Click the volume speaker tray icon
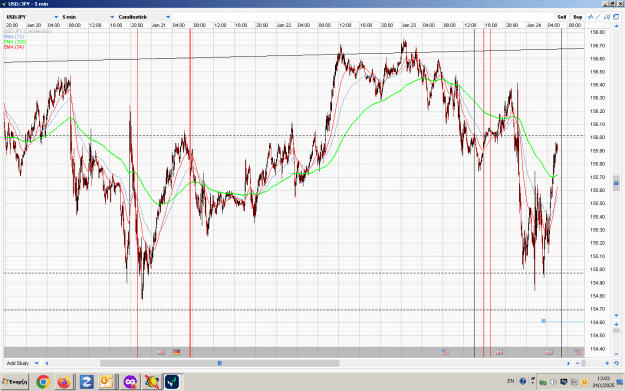 click(553, 382)
